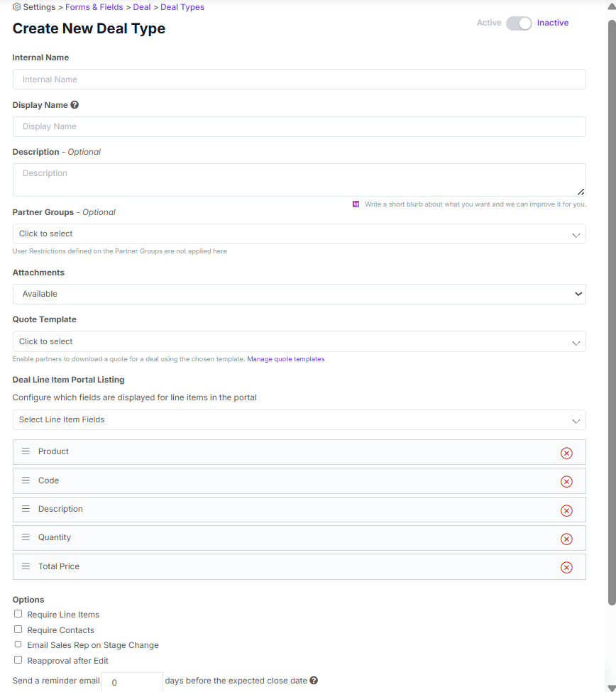The image size is (616, 692).
Task: Remove the Code line item field
Action: (566, 481)
